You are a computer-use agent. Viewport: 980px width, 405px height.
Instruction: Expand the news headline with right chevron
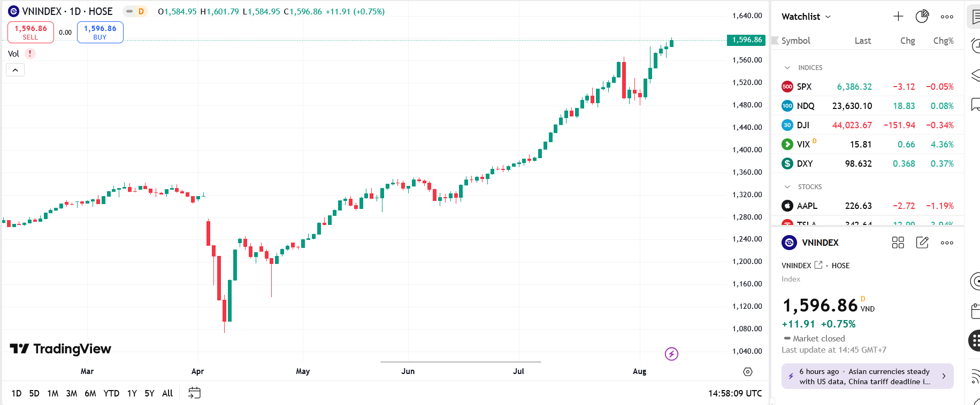(x=944, y=376)
